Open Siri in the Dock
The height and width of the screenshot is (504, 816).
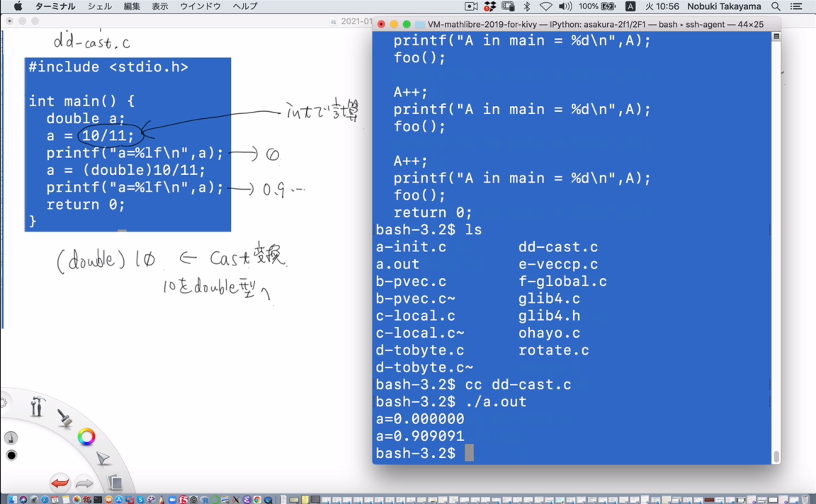[x=23, y=499]
